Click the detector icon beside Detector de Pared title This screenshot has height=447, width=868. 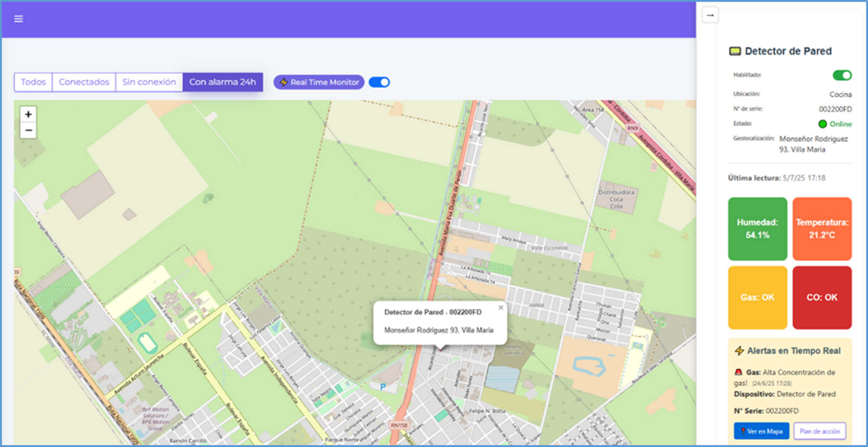(x=735, y=51)
